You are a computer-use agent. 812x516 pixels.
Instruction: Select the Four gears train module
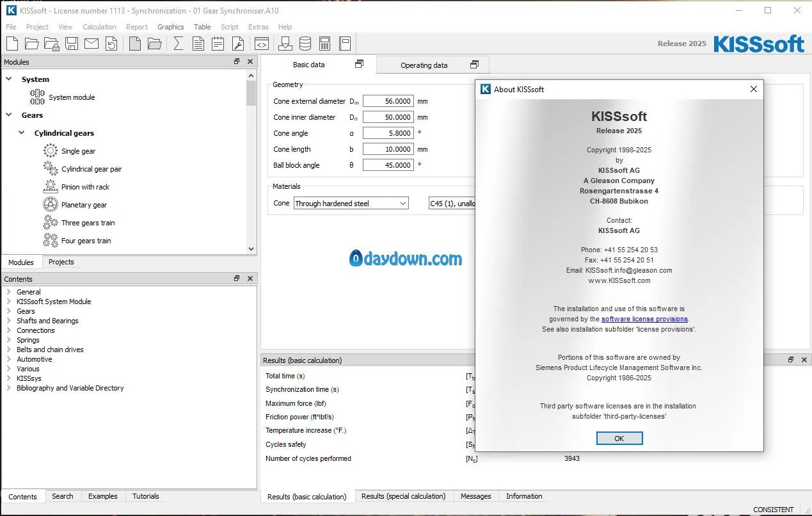(x=86, y=241)
